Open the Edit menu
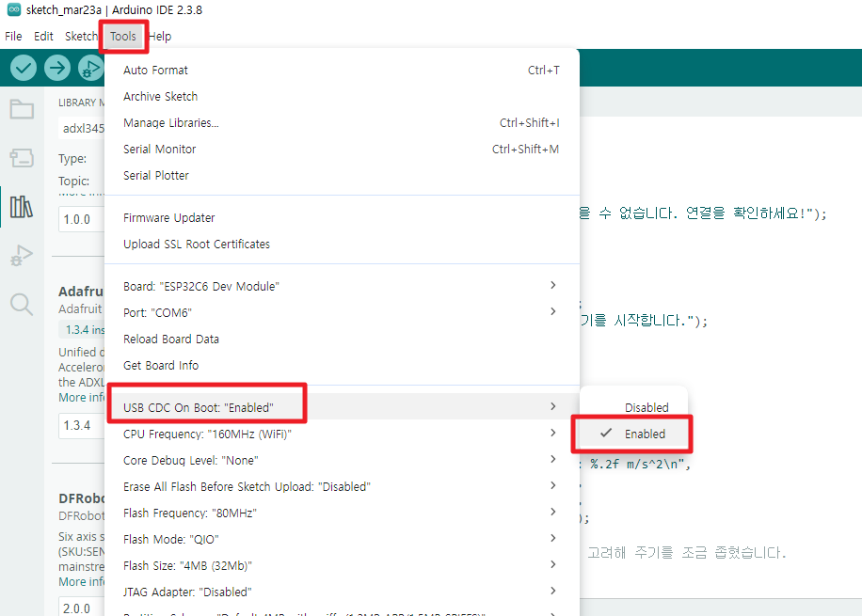The image size is (862, 616). click(43, 37)
